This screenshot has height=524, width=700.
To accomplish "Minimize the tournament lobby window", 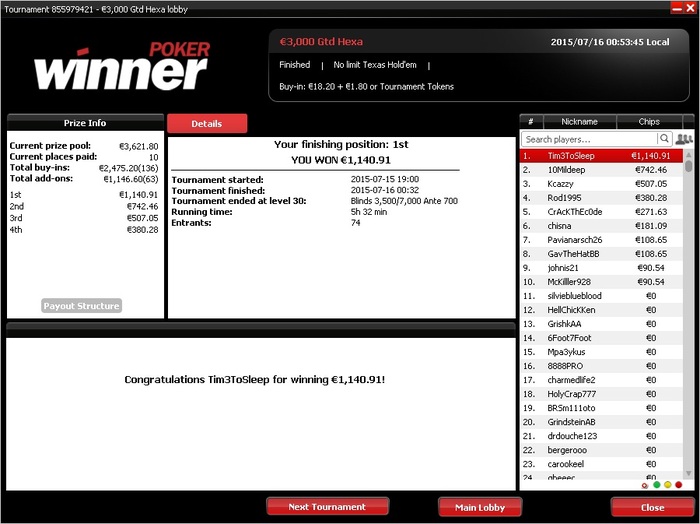I will pos(677,8).
